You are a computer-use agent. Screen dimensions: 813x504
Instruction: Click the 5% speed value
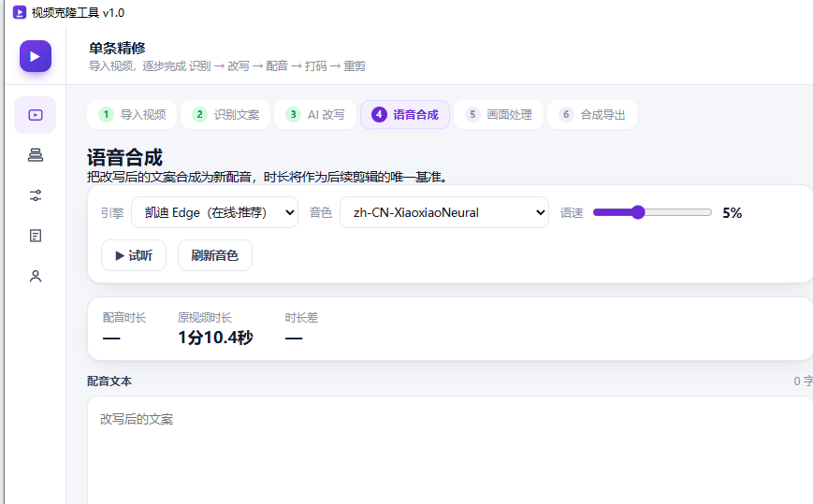coord(733,213)
